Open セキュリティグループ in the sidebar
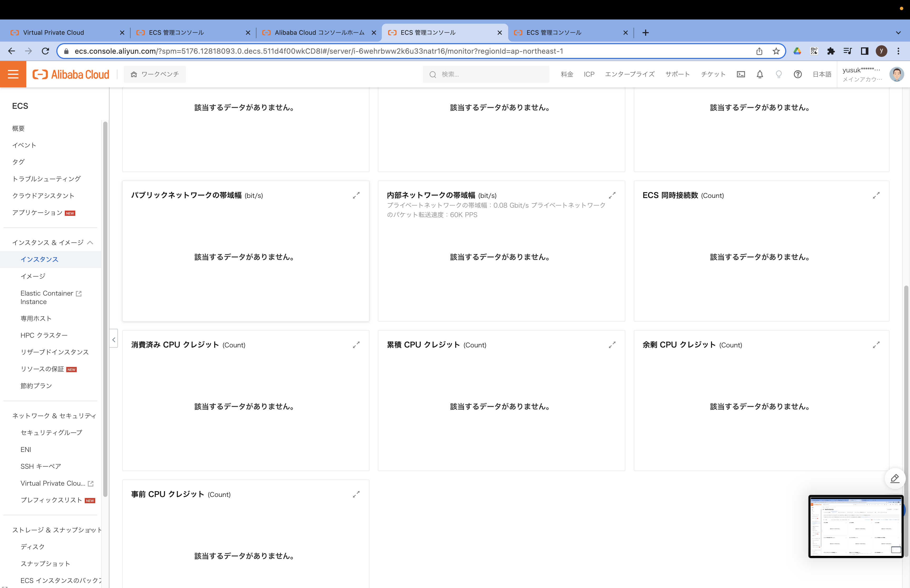 point(51,432)
